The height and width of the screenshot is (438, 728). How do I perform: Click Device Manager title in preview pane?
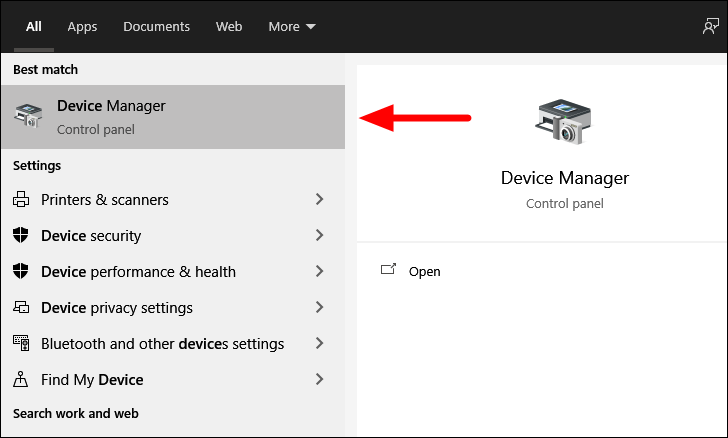(565, 178)
